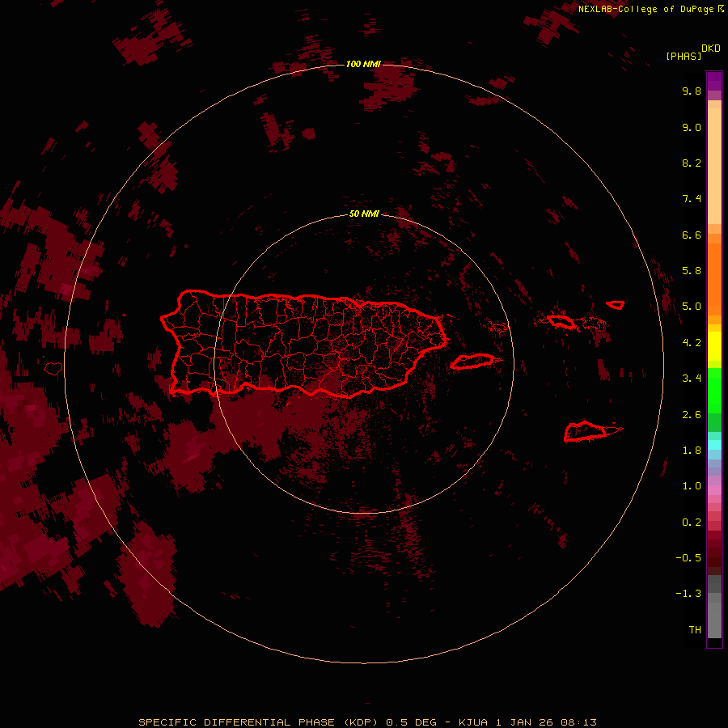Click the 9.0 value on the scale
This screenshot has height=728, width=728.
692,127
